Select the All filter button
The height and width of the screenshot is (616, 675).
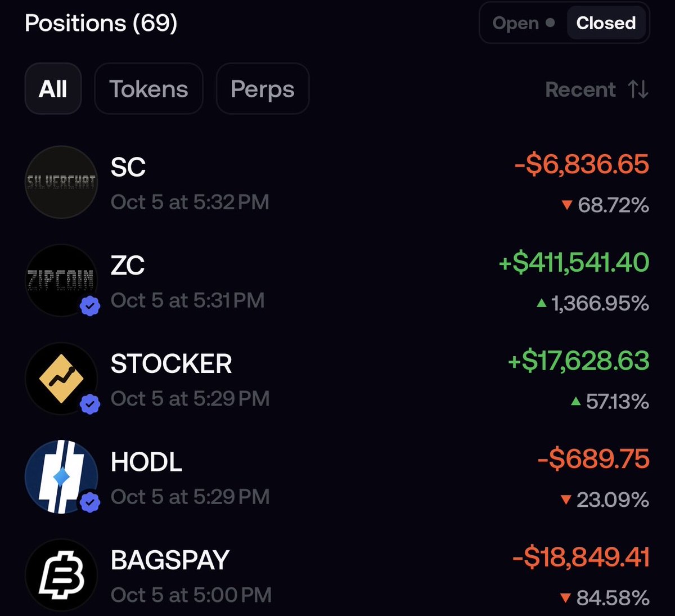(53, 89)
